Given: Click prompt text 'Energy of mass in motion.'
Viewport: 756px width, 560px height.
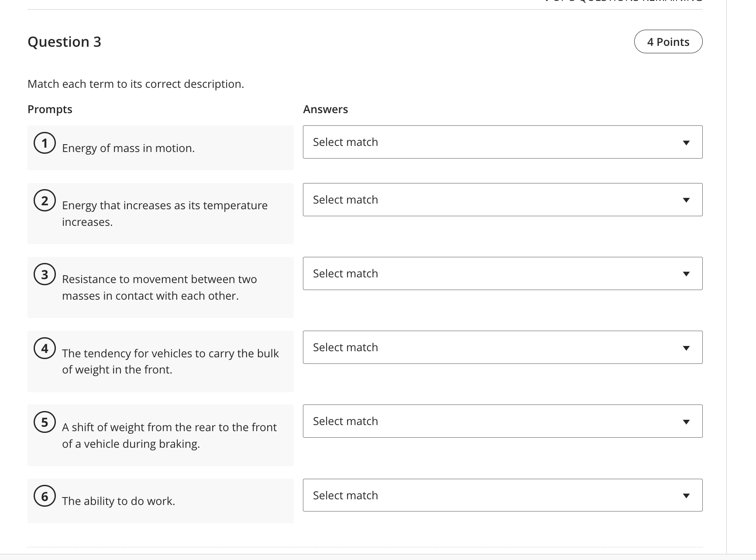Looking at the screenshot, I should pos(128,148).
